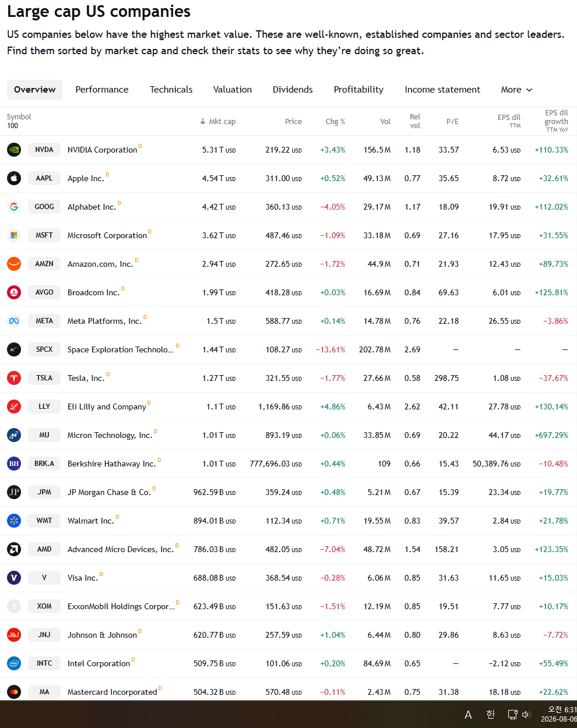Click the Broadcom logo icon
This screenshot has height=728, width=577.
14,292
